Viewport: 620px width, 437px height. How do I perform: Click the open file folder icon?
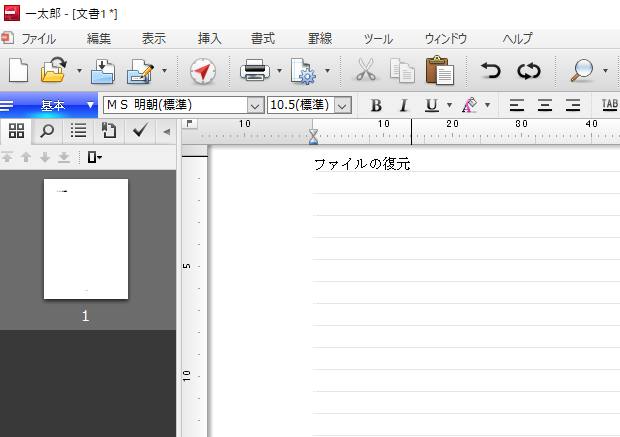[53, 70]
